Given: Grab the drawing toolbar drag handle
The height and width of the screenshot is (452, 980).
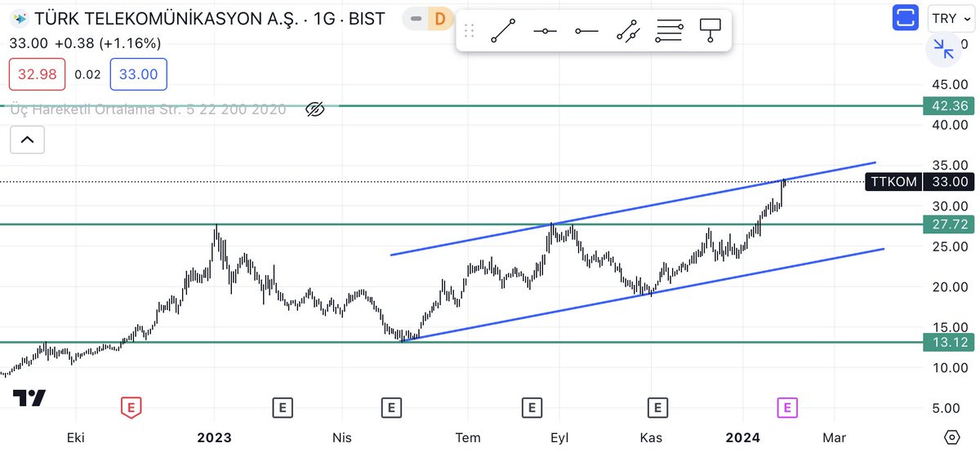Looking at the screenshot, I should click(469, 31).
